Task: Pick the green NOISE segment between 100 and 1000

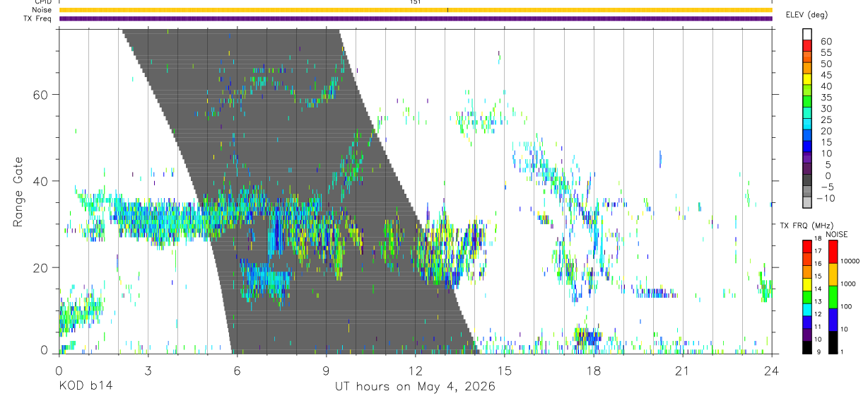Action: point(833,297)
